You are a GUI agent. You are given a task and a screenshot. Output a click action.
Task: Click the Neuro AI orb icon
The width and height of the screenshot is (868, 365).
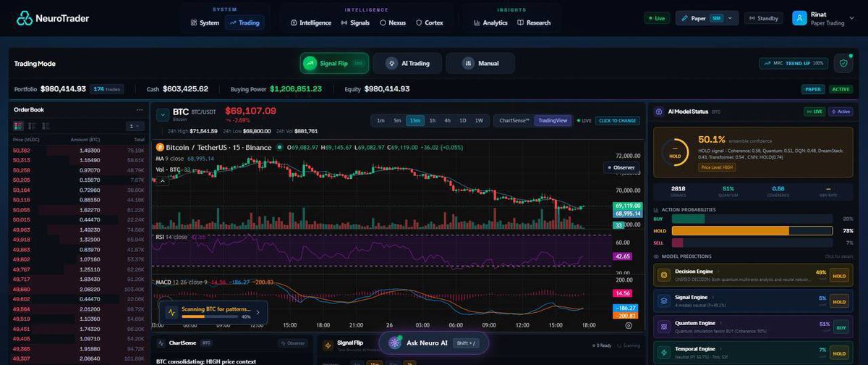point(395,343)
